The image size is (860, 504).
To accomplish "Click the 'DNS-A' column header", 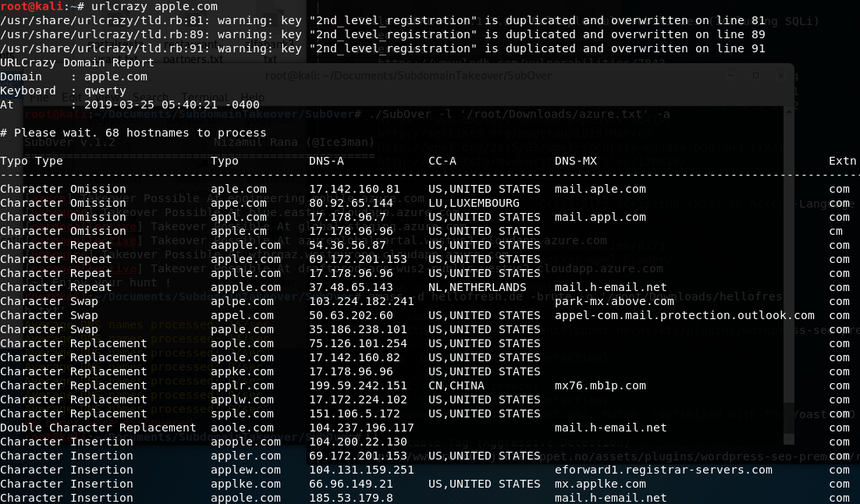I will (x=326, y=161).
